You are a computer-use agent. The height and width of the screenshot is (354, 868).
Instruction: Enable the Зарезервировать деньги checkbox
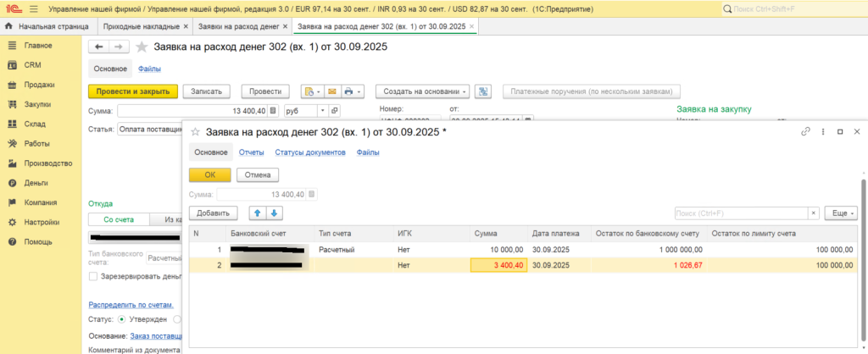click(x=93, y=276)
